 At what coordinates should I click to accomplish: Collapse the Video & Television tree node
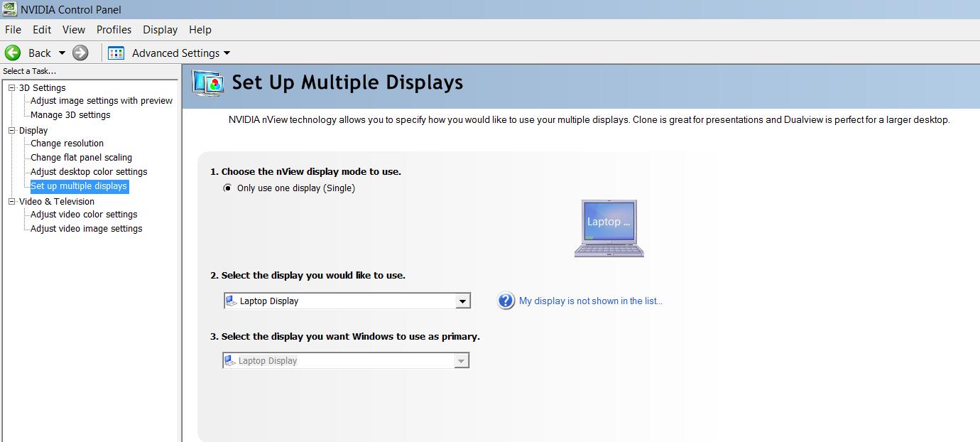point(11,201)
